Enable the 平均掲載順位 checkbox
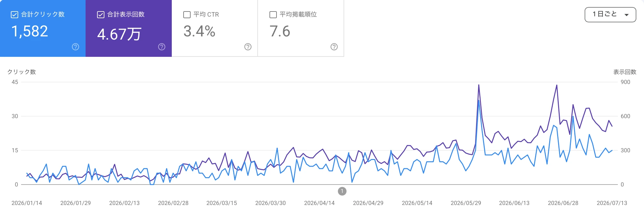This screenshot has width=644, height=212. [x=273, y=15]
